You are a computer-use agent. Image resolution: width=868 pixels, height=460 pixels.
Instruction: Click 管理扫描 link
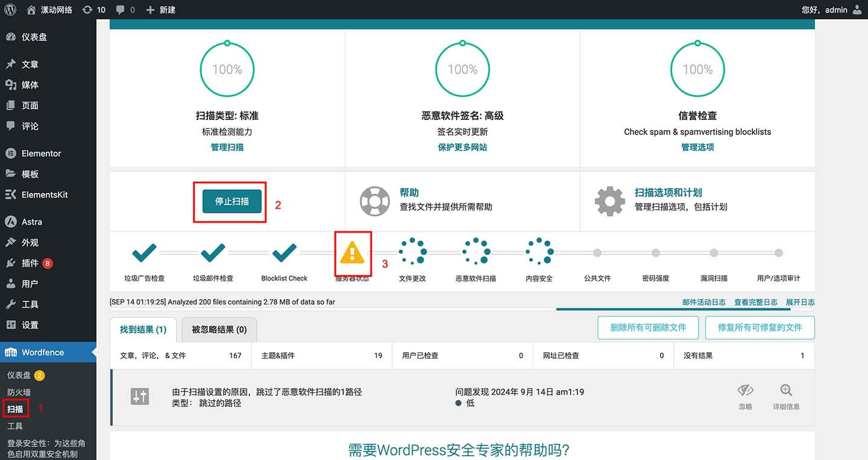pyautogui.click(x=227, y=147)
